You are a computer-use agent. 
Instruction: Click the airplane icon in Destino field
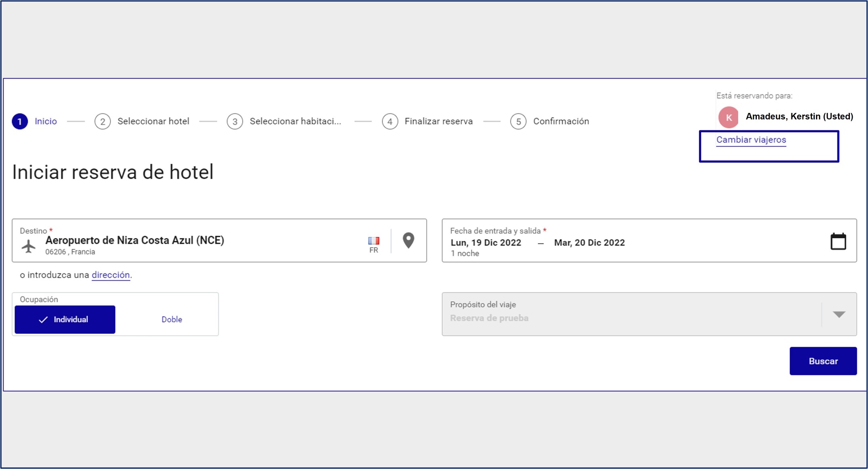click(29, 246)
